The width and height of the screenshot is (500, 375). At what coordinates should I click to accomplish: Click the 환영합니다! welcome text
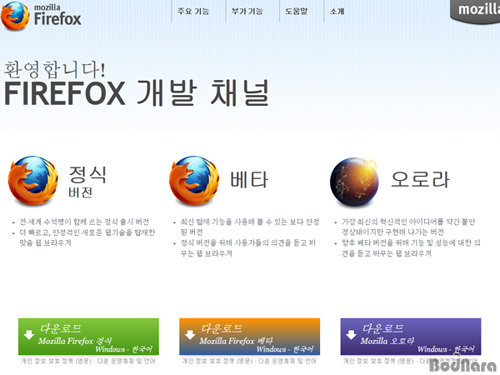(x=54, y=69)
